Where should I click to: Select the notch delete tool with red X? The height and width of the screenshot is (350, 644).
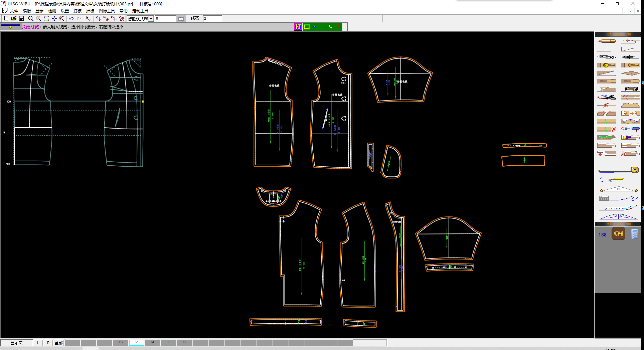tap(606, 129)
